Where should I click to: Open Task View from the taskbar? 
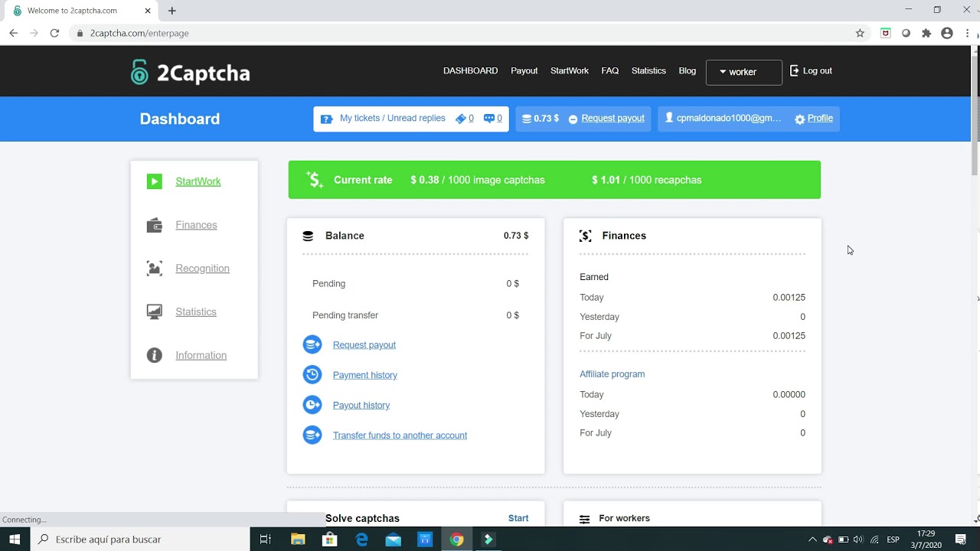click(x=266, y=540)
